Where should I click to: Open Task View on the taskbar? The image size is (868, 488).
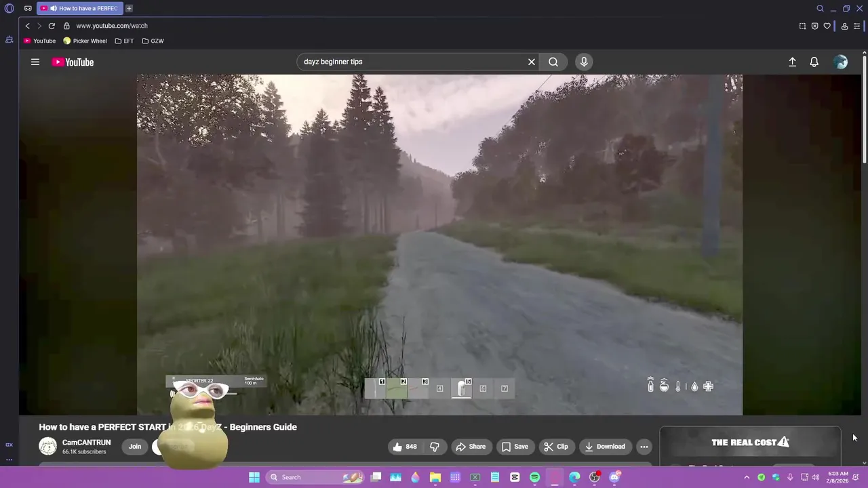(x=376, y=477)
